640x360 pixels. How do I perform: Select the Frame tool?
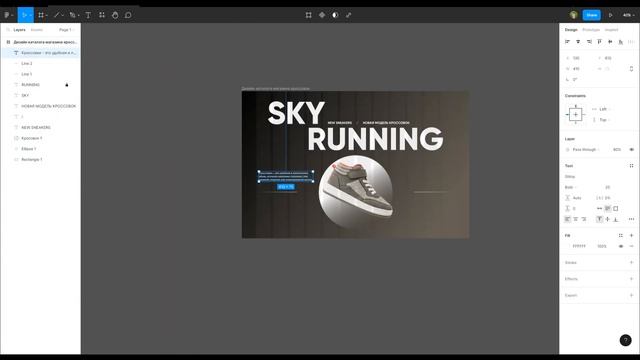(x=41, y=15)
